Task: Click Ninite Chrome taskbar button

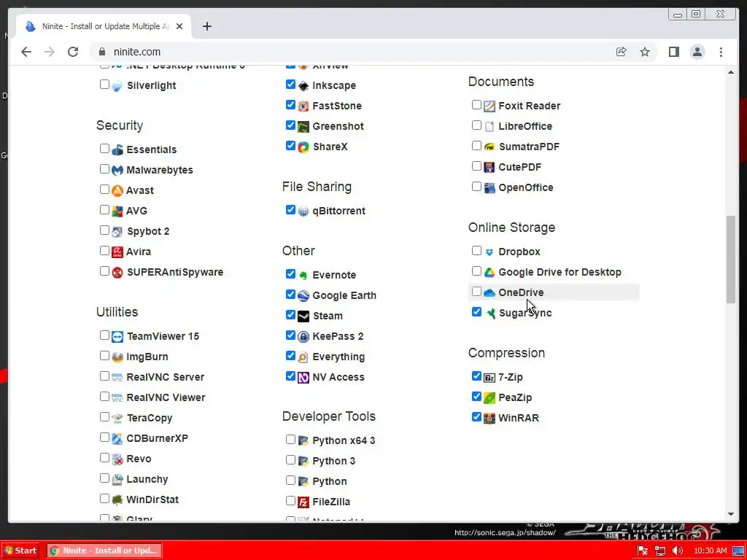Action: point(104,551)
